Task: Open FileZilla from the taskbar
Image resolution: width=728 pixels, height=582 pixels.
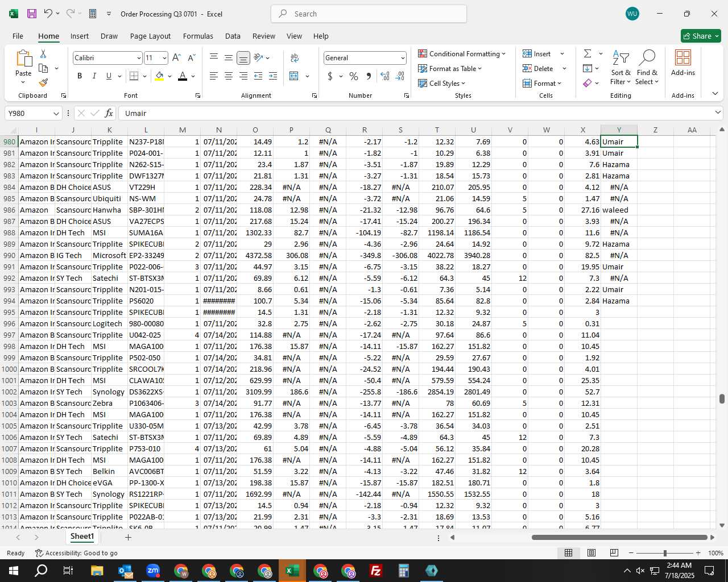Action: [376, 571]
